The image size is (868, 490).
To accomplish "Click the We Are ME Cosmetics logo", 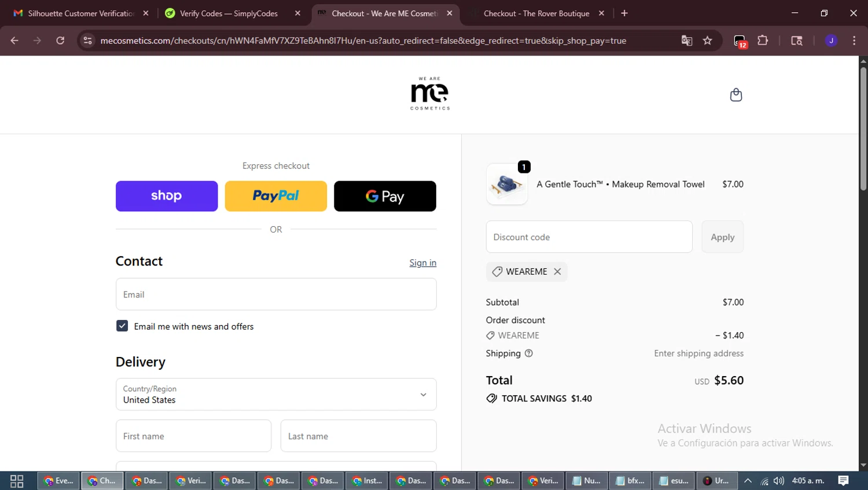I will coord(430,93).
